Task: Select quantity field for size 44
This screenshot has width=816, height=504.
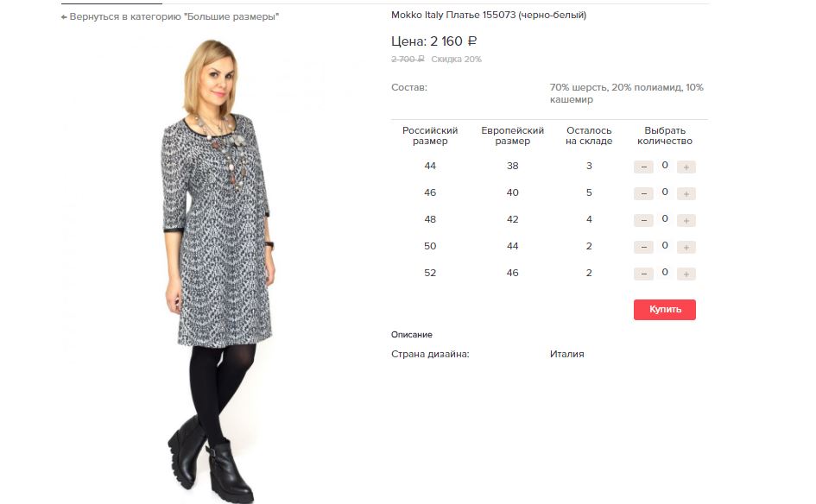Action: (x=665, y=166)
